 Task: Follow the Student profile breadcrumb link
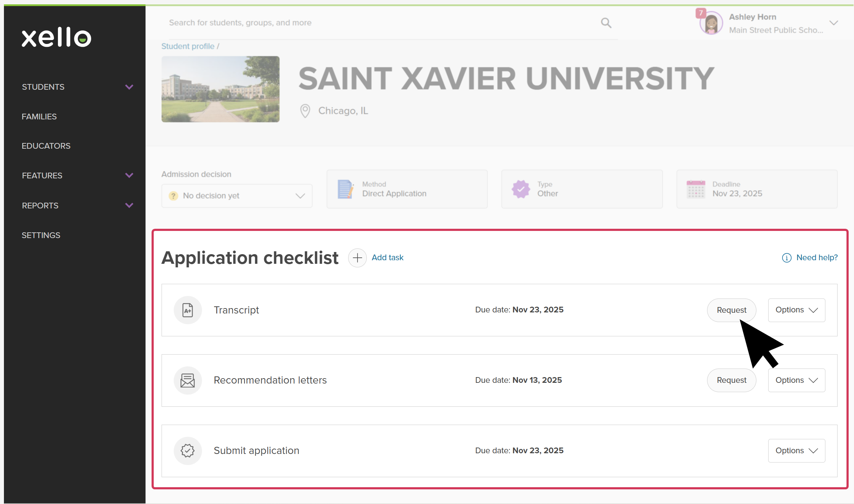pyautogui.click(x=188, y=46)
